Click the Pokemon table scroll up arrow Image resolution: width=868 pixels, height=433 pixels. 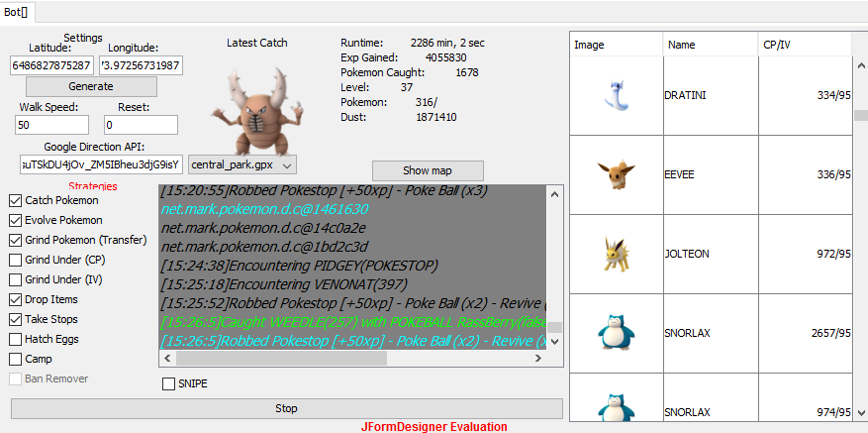coord(861,65)
